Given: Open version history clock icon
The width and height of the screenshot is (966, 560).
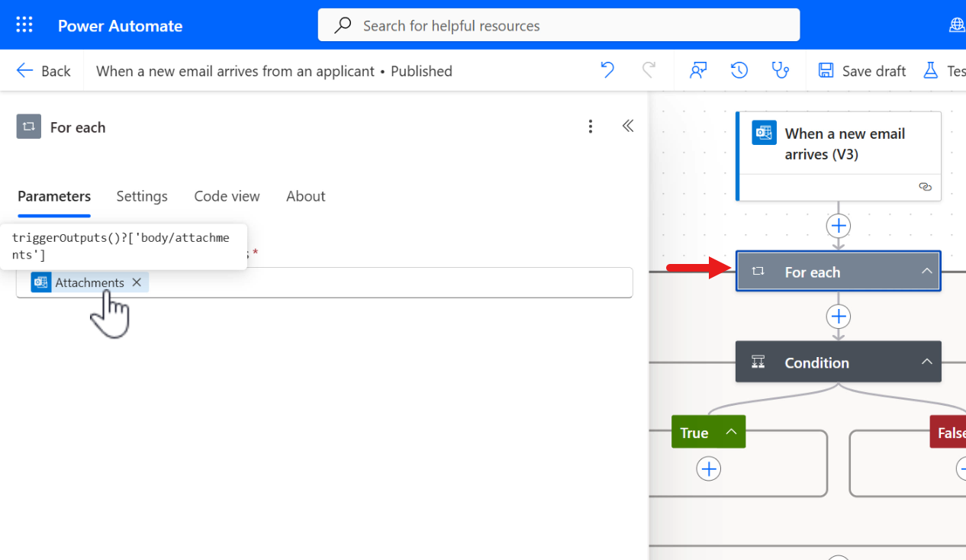Looking at the screenshot, I should click(739, 70).
